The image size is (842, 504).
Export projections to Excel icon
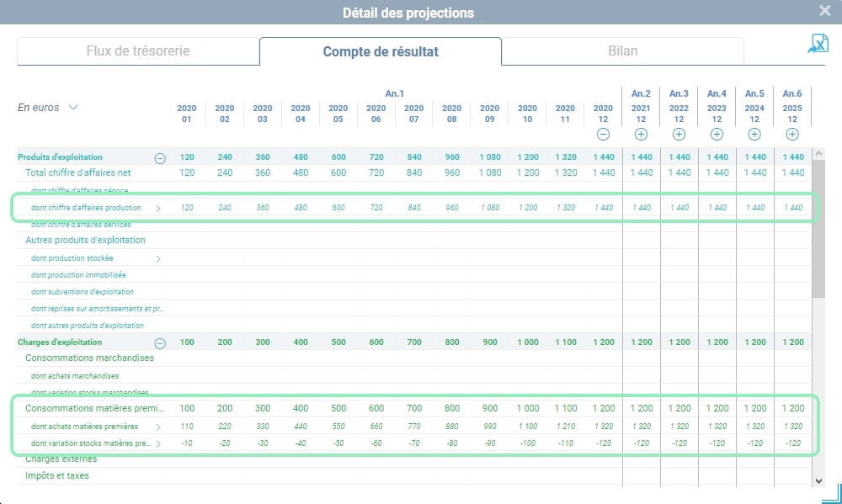pos(818,44)
